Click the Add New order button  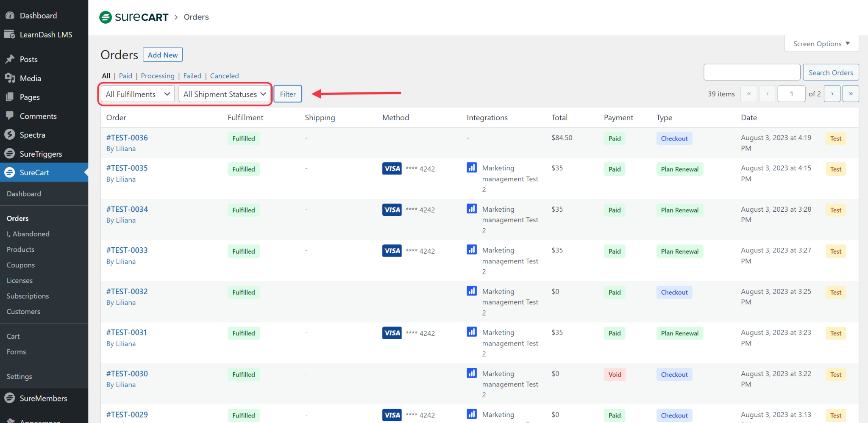pos(163,55)
